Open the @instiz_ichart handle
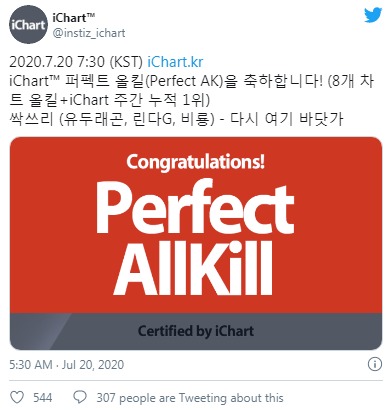Screen dimensions: 391x410 [89, 33]
